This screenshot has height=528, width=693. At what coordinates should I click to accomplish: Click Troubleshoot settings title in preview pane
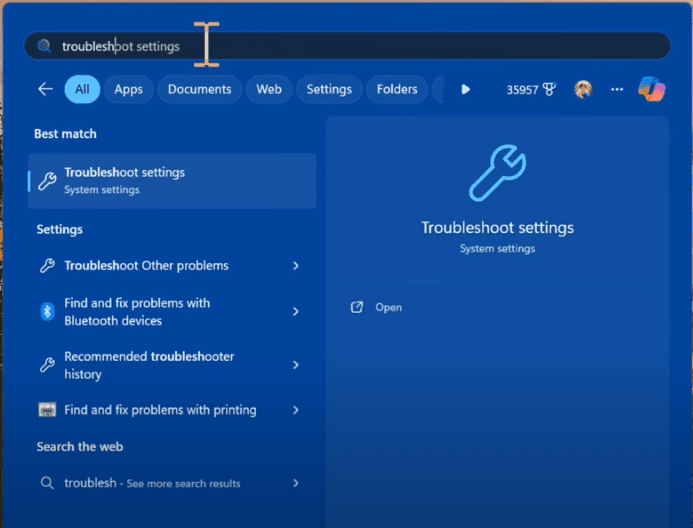click(x=498, y=228)
